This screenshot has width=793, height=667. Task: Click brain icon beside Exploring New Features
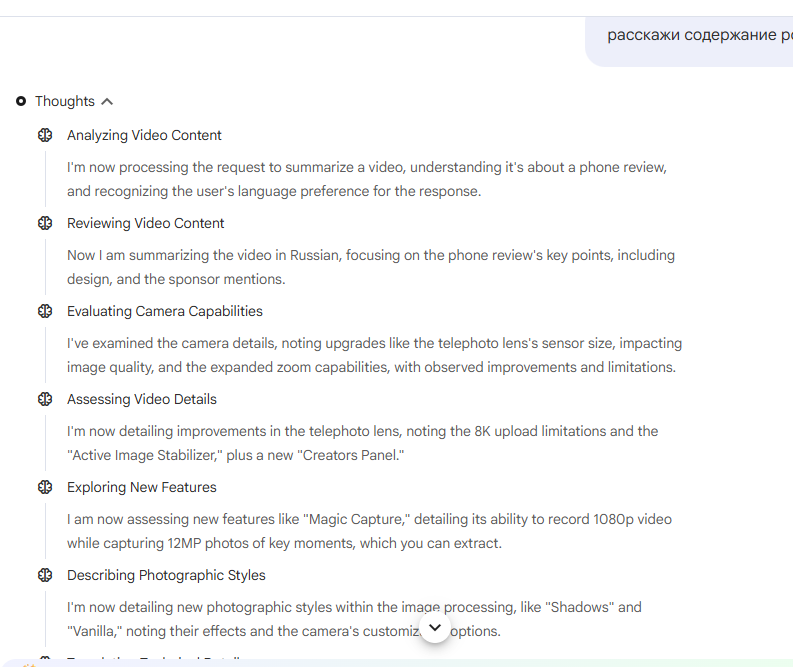tap(45, 487)
